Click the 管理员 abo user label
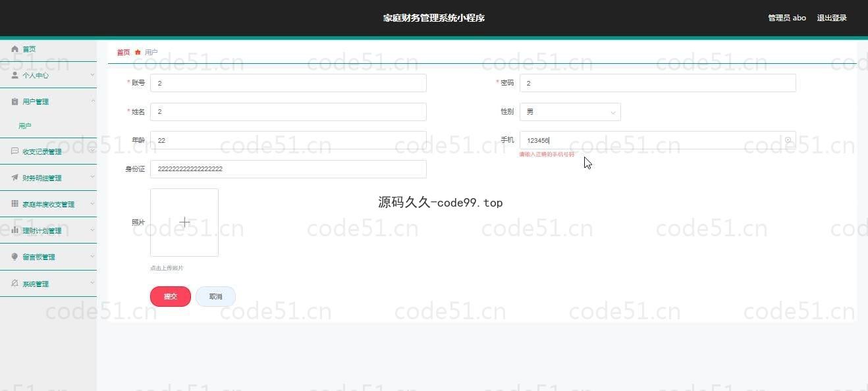This screenshot has width=868, height=391. coord(787,18)
